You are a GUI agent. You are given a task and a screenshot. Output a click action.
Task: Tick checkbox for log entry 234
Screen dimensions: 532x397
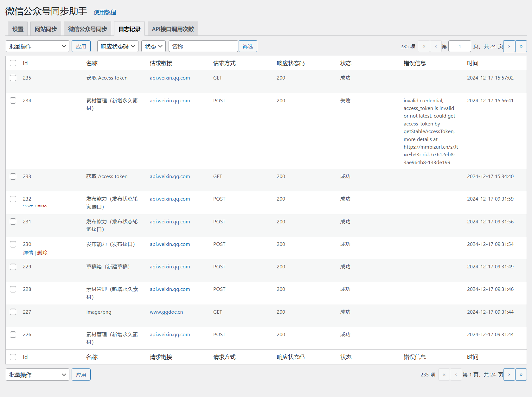point(13,100)
